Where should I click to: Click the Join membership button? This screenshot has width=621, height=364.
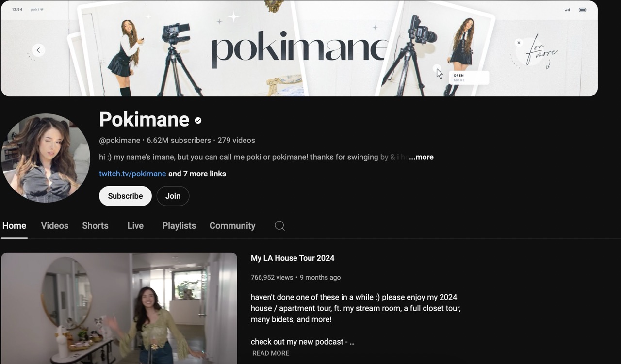point(173,196)
